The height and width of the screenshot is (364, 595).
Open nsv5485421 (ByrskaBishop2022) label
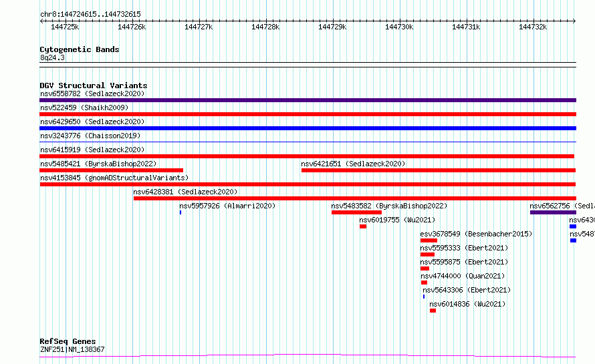[98, 164]
